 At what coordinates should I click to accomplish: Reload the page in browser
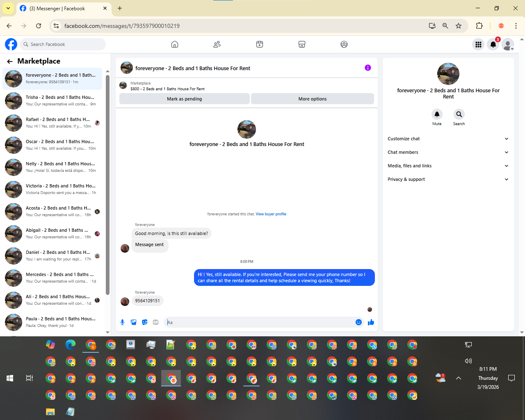tap(39, 26)
